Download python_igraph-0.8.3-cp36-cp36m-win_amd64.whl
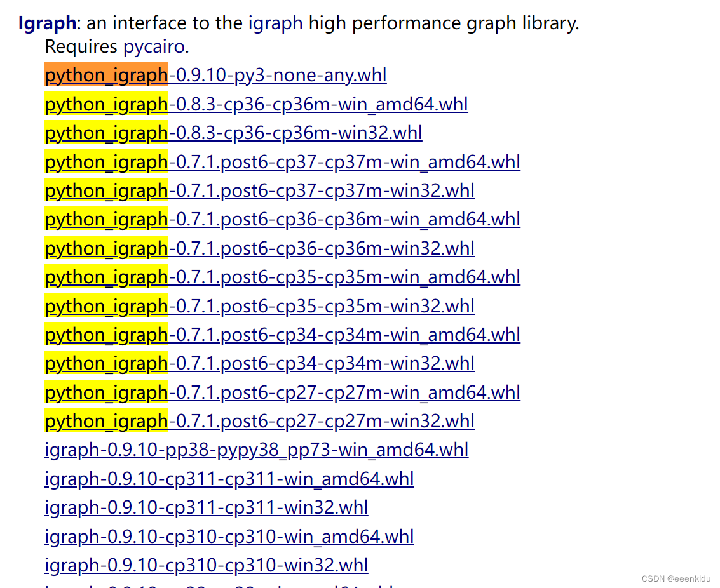This screenshot has width=720, height=588. tap(255, 104)
